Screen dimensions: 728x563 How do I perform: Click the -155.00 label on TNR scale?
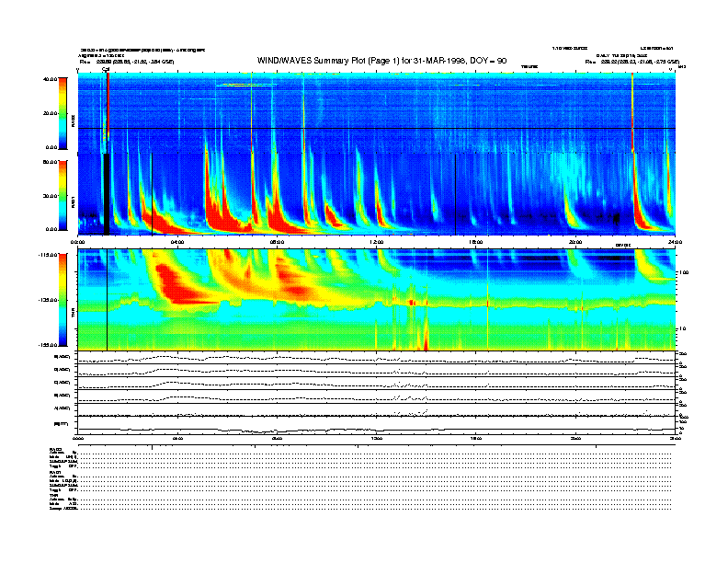(49, 345)
